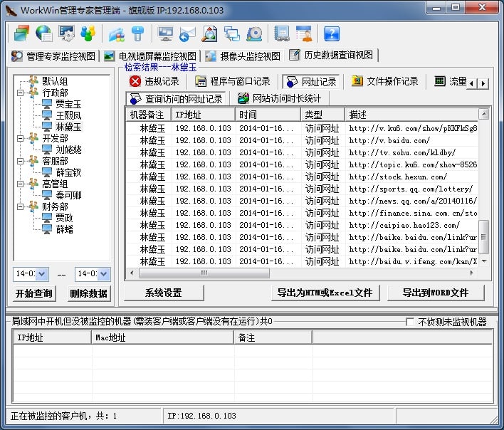Collapse the 客服部 tree node

pos(20,161)
